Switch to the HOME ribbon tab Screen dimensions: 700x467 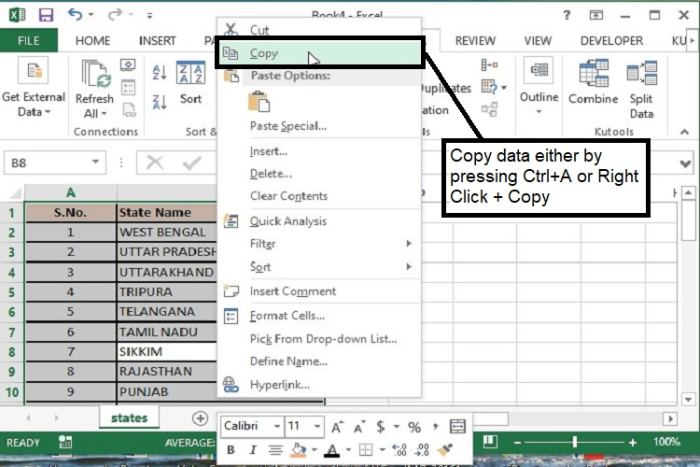tap(93, 41)
